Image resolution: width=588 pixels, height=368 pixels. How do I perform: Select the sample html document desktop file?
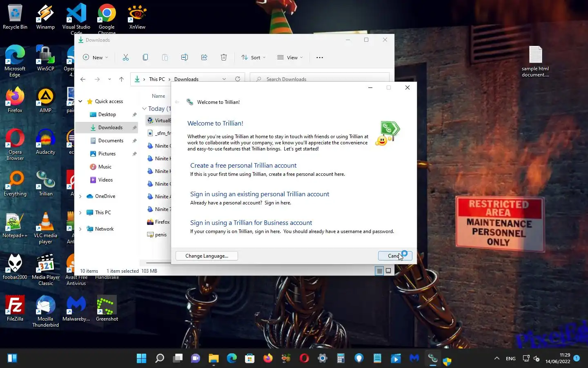pyautogui.click(x=535, y=61)
